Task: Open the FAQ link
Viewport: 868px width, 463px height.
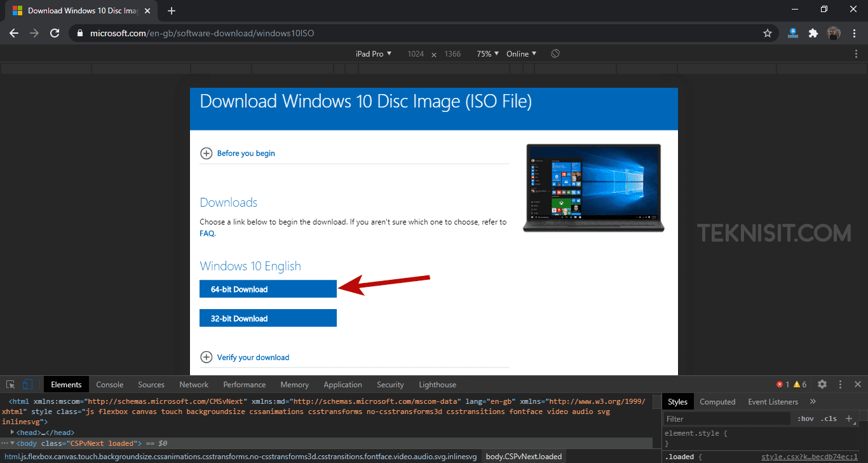Action: pos(207,233)
